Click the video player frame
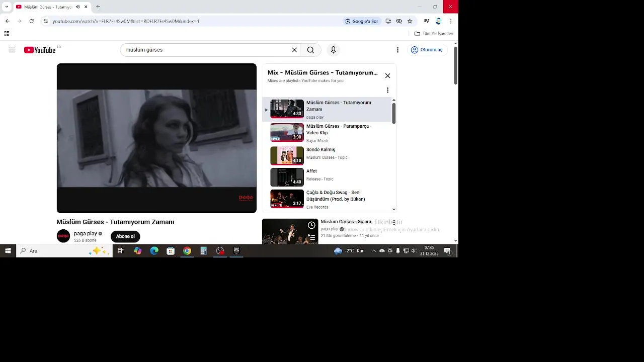 (x=156, y=138)
